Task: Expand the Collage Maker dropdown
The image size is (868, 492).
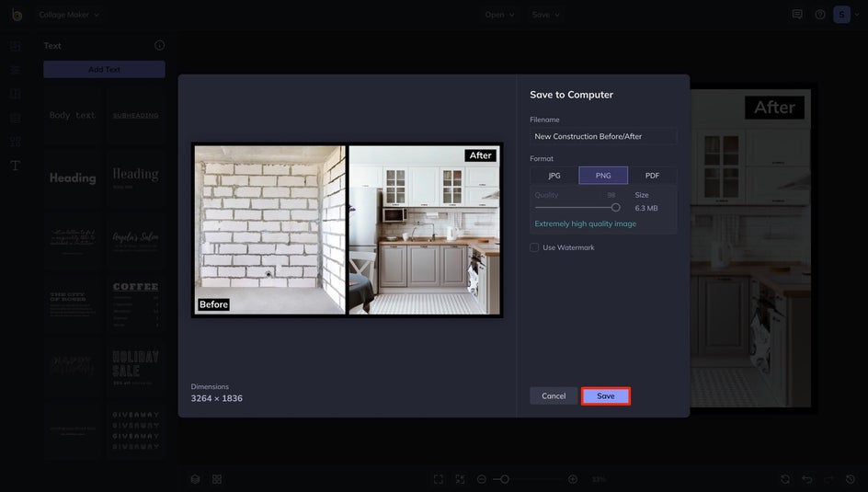Action: tap(70, 15)
